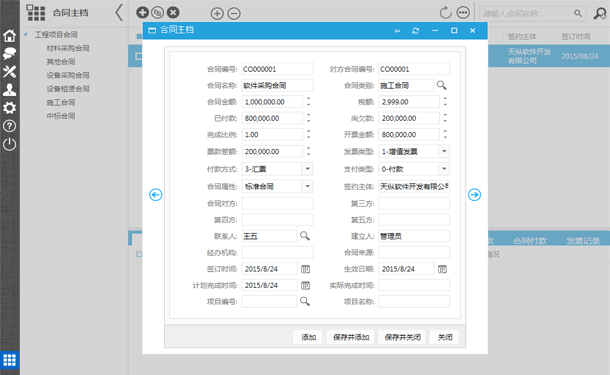
Task: Open the more options ellipsis icon
Action: click(463, 13)
